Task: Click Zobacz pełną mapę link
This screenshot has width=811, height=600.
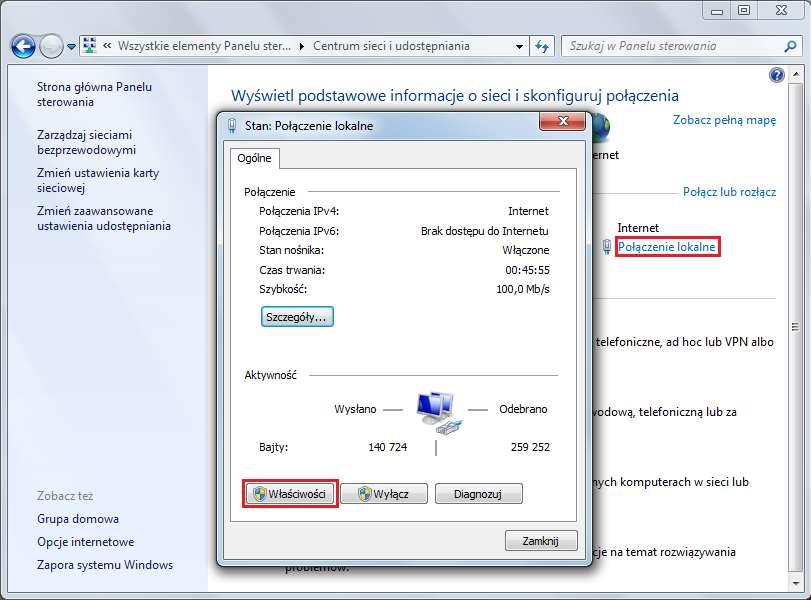Action: 724,120
